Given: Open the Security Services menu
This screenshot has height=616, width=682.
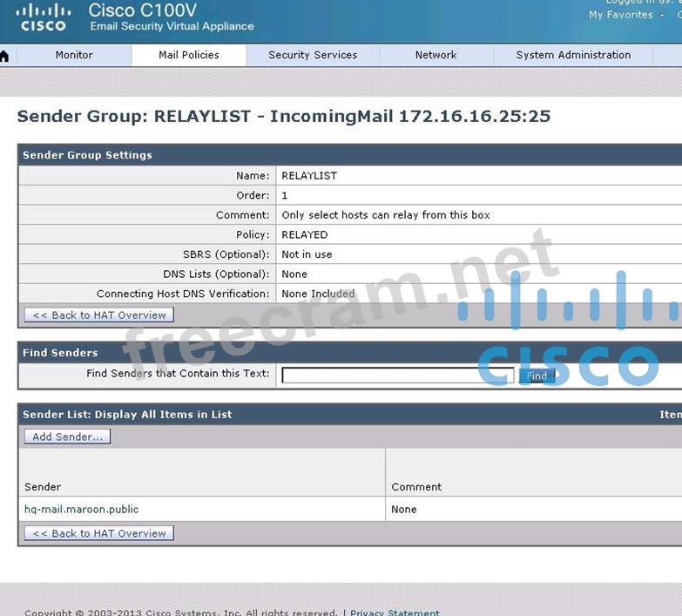Looking at the screenshot, I should click(x=313, y=55).
